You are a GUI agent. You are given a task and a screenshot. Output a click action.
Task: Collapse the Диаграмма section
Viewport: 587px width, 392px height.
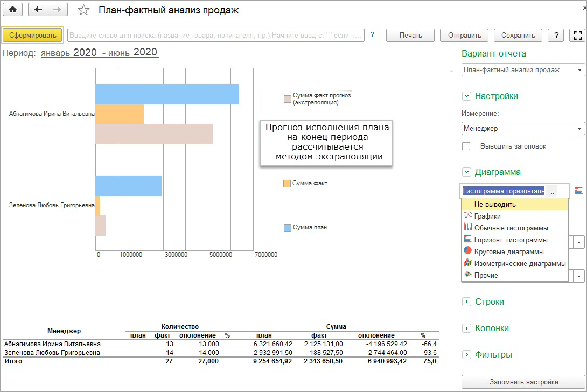coord(466,172)
